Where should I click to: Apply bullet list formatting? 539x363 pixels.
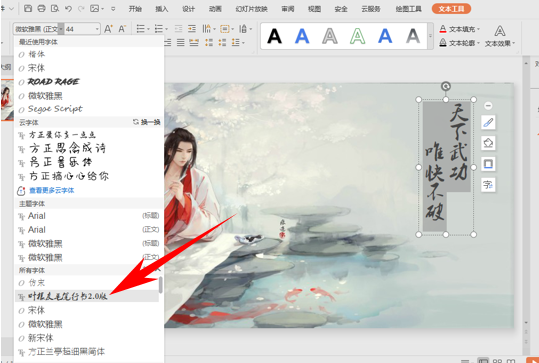click(x=141, y=29)
